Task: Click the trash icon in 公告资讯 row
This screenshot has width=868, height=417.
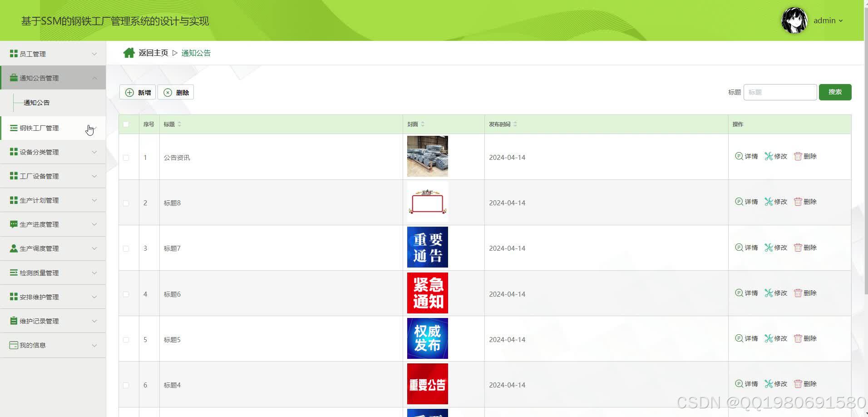Action: tap(798, 156)
